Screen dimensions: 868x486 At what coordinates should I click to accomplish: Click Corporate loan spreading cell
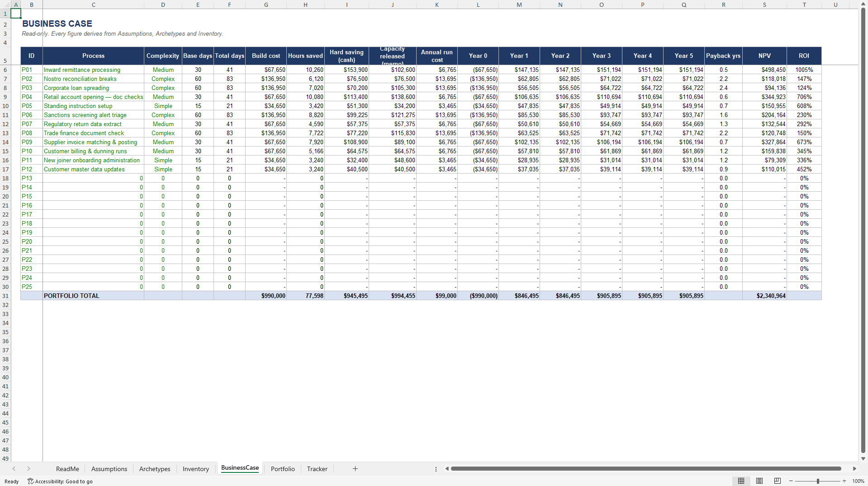[x=93, y=88]
